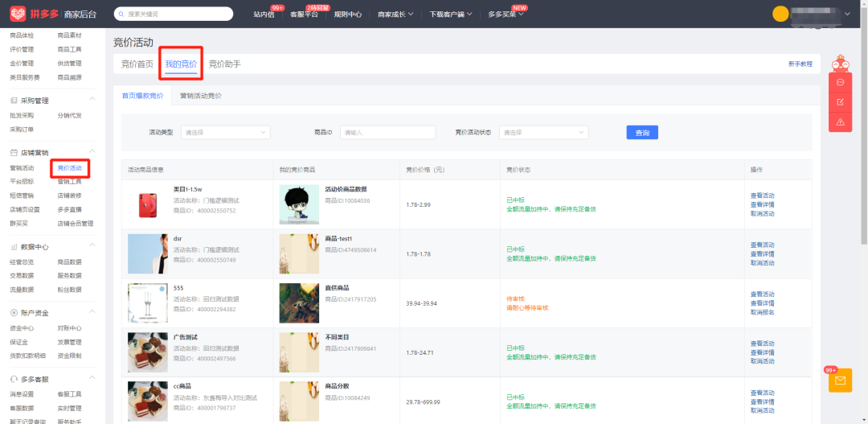The image size is (868, 424).
Task: Click 取消活动 for the 广告测试 row
Action: pyautogui.click(x=762, y=361)
